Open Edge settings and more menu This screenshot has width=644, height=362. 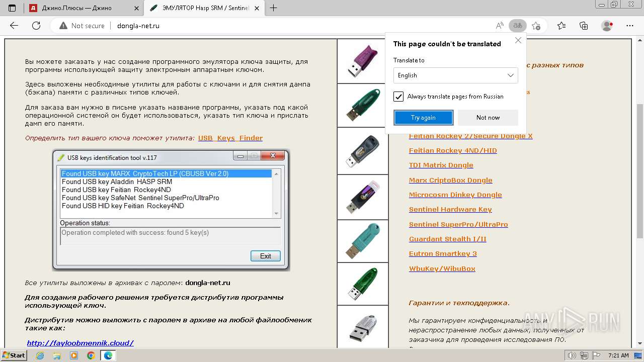pos(630,26)
